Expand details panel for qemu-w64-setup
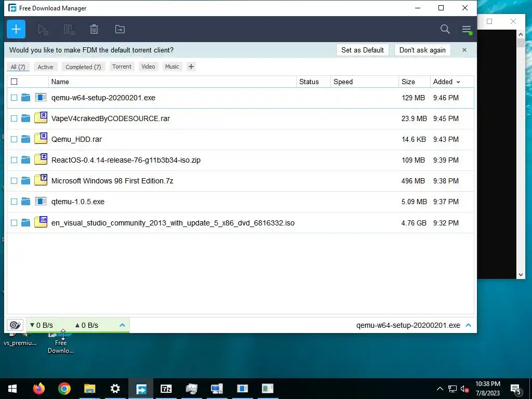Viewport: 532px width, 399px height. tap(469, 325)
